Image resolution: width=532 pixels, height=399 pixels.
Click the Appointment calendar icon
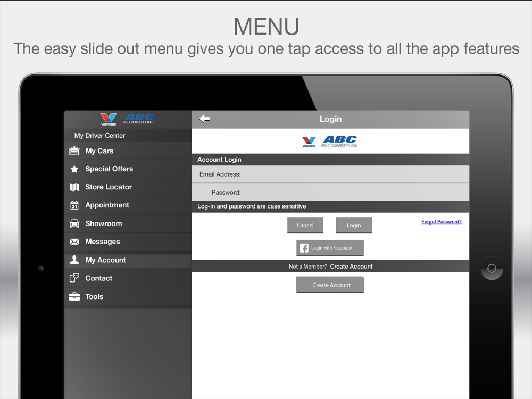pos(74,205)
